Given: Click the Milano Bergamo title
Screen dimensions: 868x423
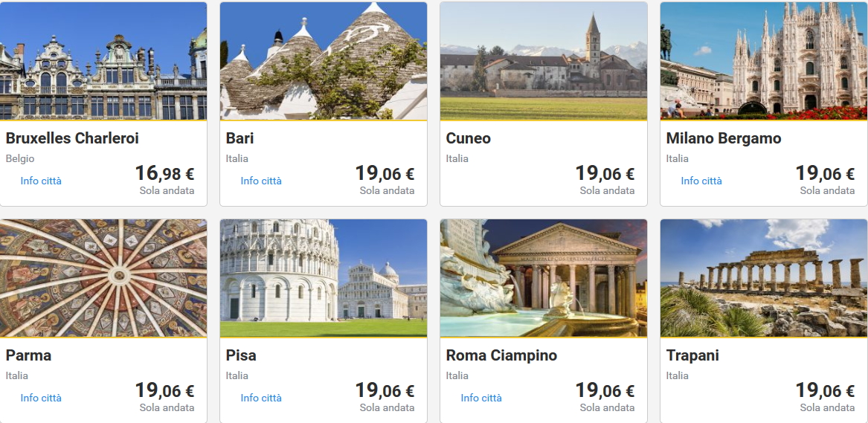Looking at the screenshot, I should tap(723, 138).
